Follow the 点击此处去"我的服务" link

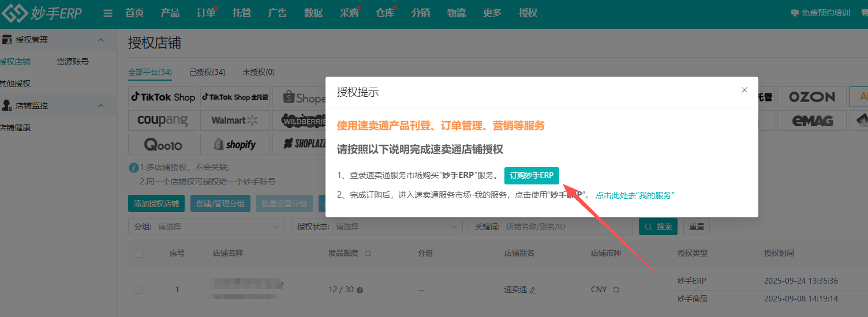point(635,195)
